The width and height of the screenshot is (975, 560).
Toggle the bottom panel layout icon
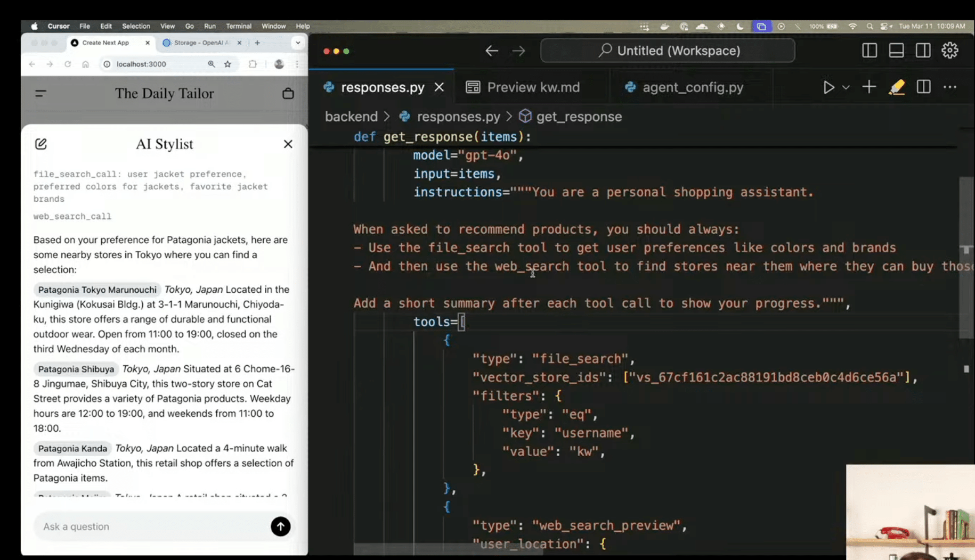(x=896, y=51)
